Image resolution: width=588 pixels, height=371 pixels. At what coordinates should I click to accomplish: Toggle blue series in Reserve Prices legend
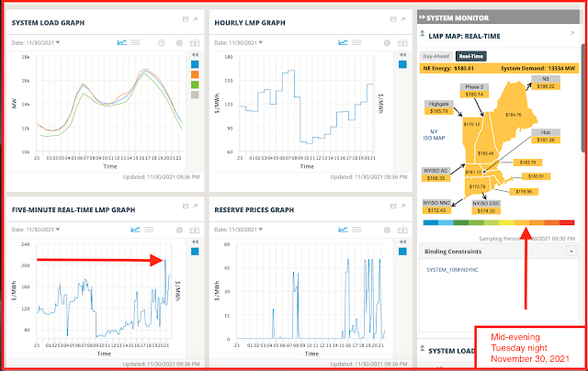(x=402, y=252)
